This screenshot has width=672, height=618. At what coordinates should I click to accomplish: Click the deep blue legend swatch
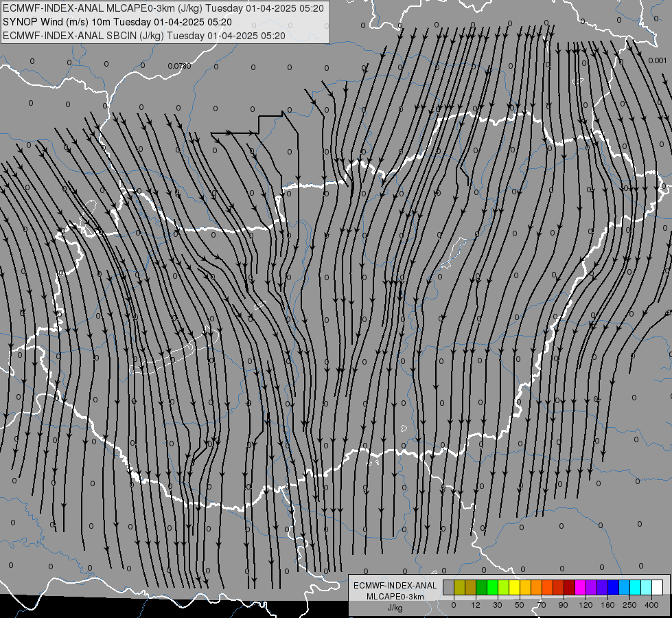(x=613, y=587)
